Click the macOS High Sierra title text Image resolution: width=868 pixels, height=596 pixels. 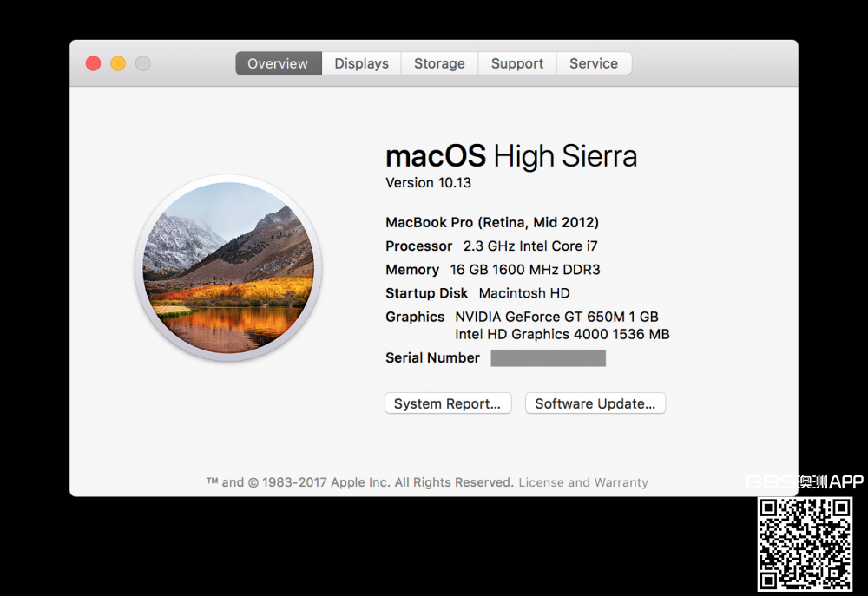(x=510, y=156)
